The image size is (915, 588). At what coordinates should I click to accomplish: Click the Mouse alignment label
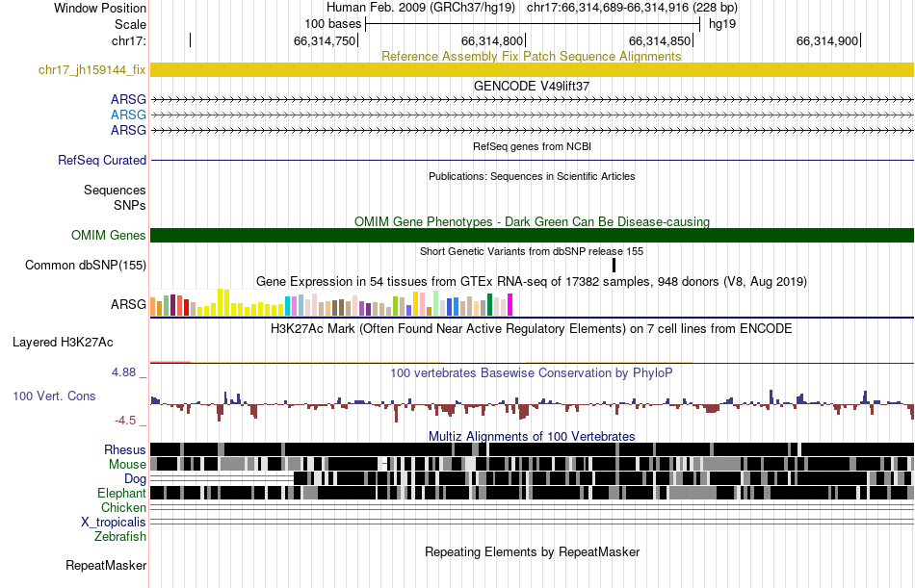pos(127,464)
